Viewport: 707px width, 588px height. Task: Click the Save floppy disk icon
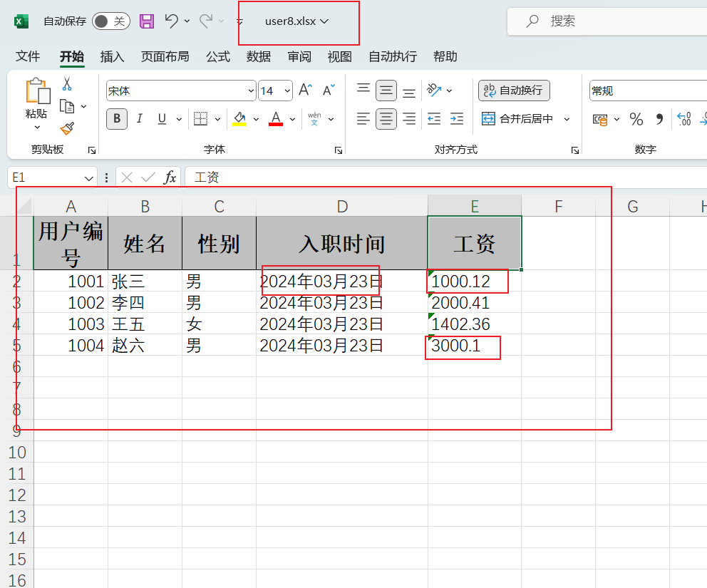[x=147, y=21]
